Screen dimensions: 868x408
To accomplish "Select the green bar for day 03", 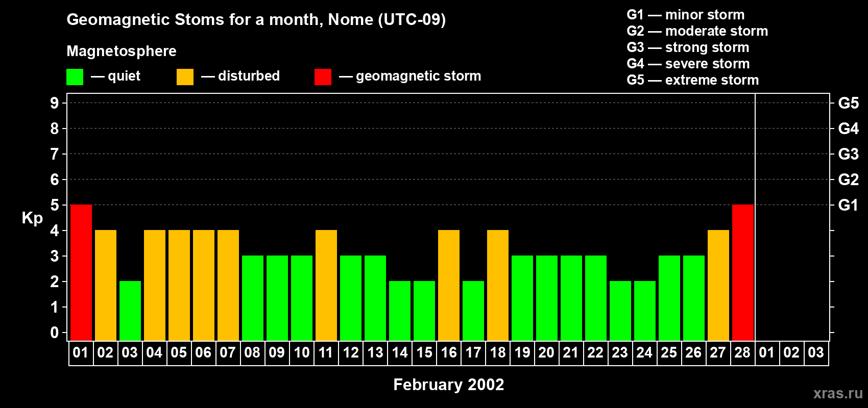I will point(130,311).
